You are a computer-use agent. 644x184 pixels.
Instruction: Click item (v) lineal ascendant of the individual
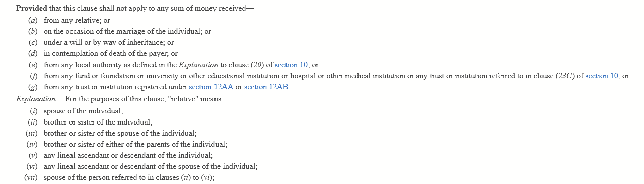click(x=128, y=155)
